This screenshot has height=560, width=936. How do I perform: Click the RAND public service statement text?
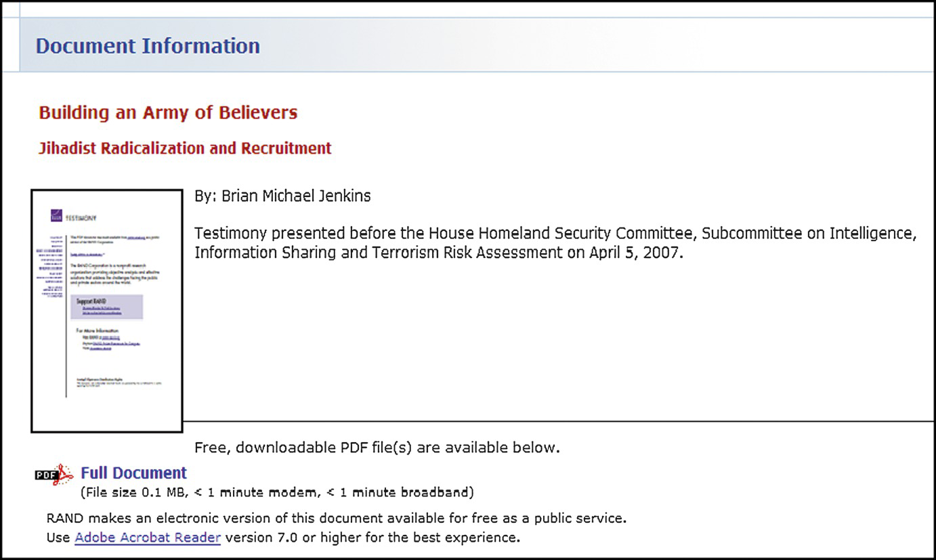[x=337, y=519]
